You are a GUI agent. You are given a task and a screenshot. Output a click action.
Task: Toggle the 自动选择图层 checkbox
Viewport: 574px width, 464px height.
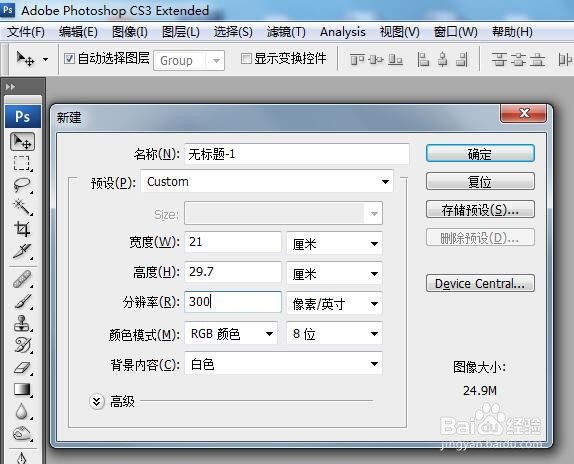point(69,58)
